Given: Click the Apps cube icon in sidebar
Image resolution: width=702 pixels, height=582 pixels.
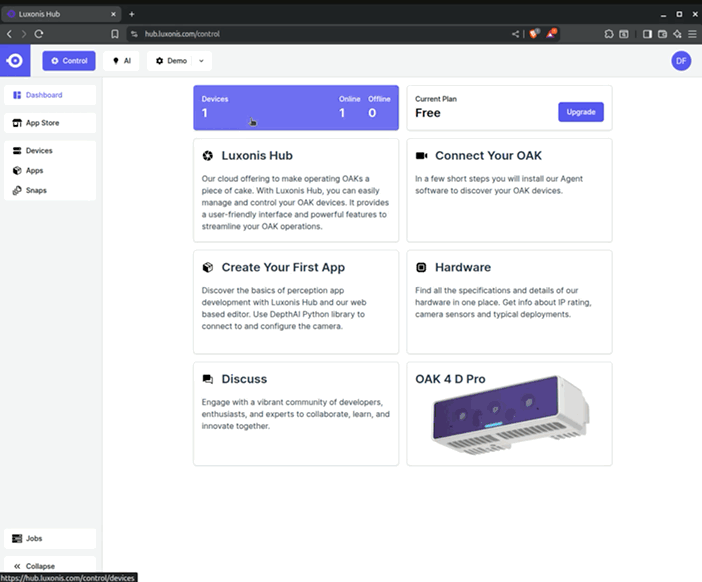Looking at the screenshot, I should click(17, 171).
